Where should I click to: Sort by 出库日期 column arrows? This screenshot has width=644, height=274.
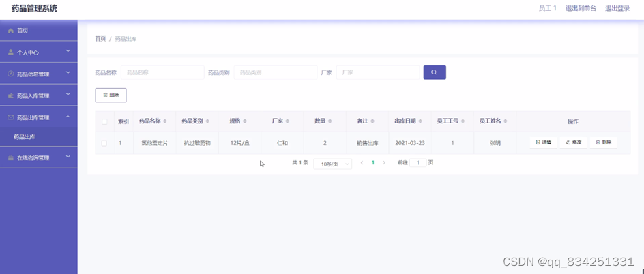(420, 121)
